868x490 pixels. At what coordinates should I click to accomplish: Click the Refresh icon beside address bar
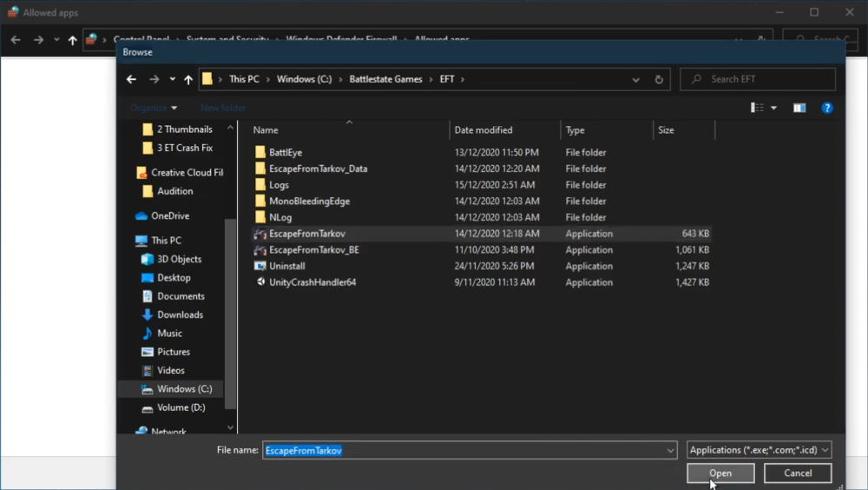pyautogui.click(x=659, y=79)
